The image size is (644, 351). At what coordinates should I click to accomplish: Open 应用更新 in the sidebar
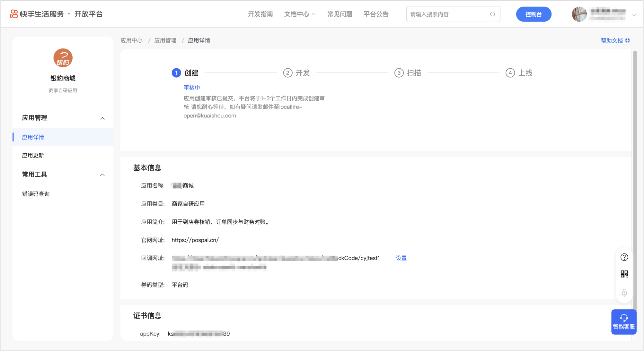[x=33, y=155]
